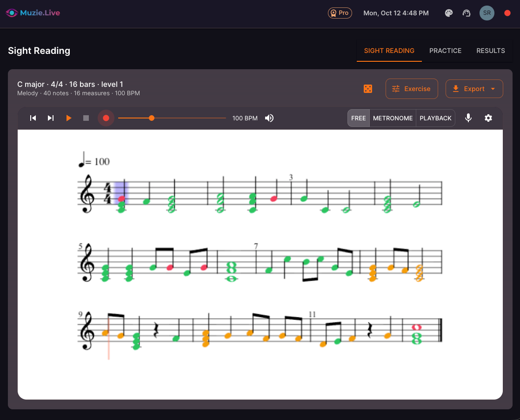Switch to the Practice tab
This screenshot has width=520, height=420.
(445, 51)
